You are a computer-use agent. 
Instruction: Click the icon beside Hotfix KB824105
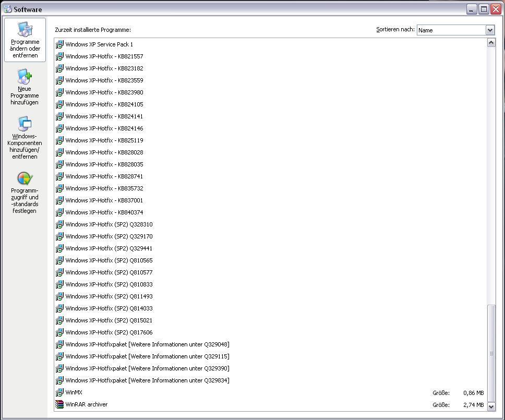[x=59, y=104]
